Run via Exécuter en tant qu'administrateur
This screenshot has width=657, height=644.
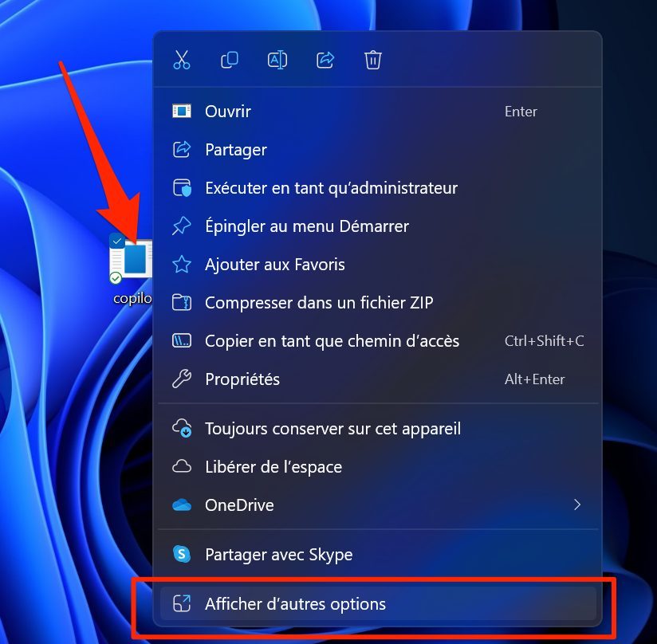pos(377,188)
